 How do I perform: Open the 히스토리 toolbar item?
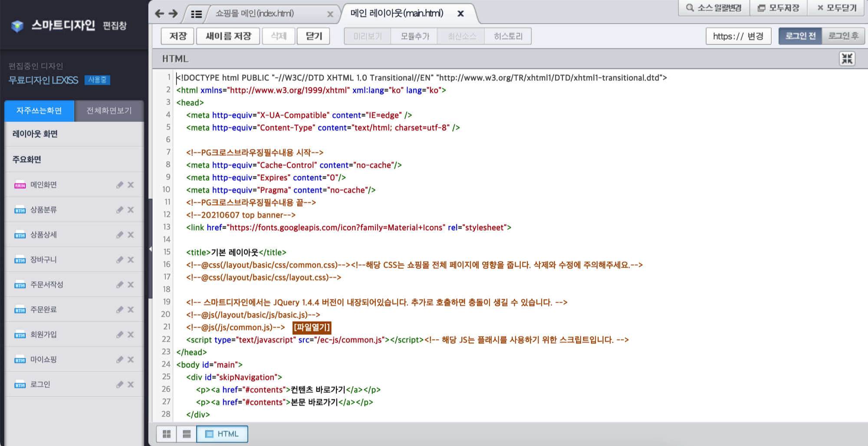(508, 36)
